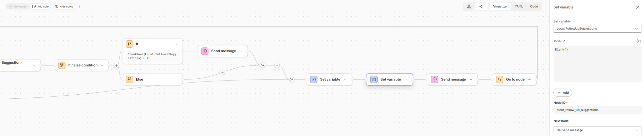This screenshot has width=644, height=136.
Task: Open the selected Set variable node's ellipsis menu
Action: click(x=406, y=79)
